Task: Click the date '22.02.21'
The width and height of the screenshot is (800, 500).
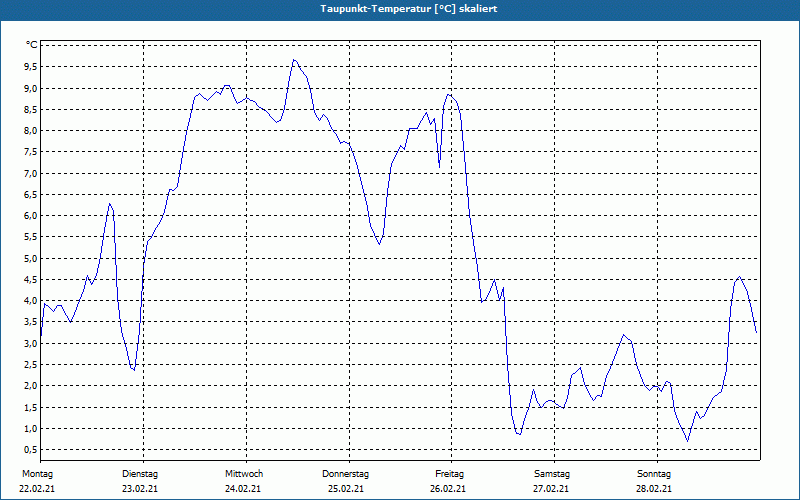Action: tap(37, 489)
